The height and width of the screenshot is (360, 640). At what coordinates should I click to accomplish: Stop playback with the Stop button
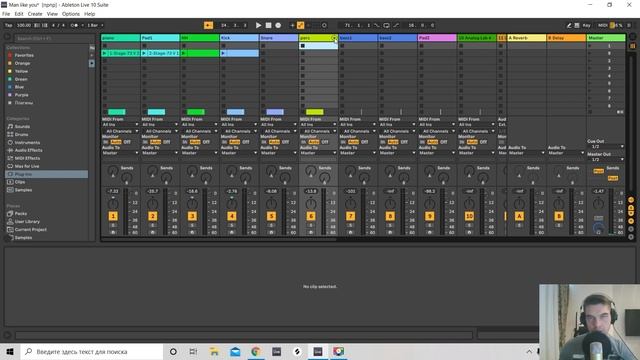pyautogui.click(x=268, y=25)
